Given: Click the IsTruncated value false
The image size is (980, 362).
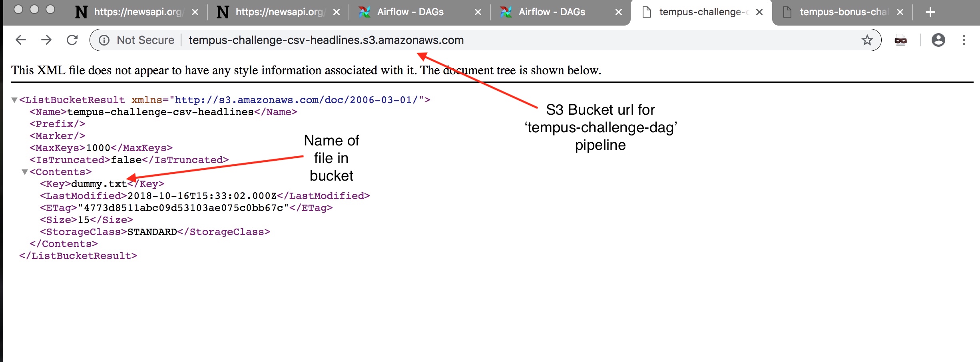Looking at the screenshot, I should click(126, 160).
